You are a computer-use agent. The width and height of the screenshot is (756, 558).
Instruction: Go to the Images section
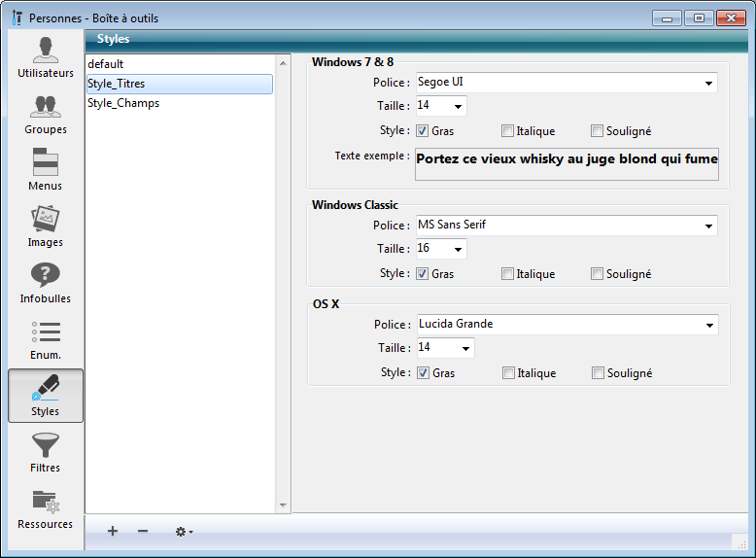pos(45,227)
